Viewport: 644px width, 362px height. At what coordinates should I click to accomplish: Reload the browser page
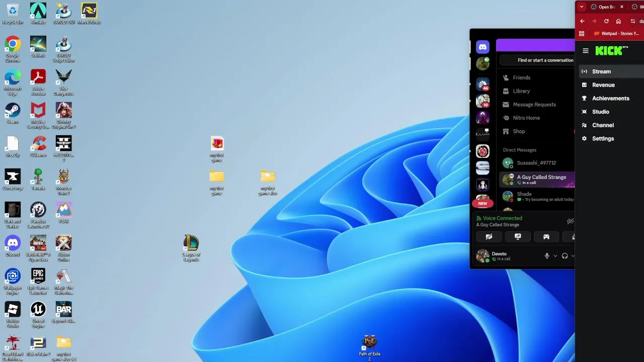pos(606,21)
